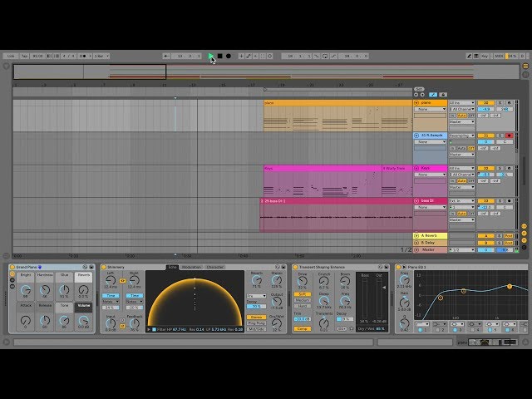Screen dimensions: 532x399
Task: Toggle the Lock Envelopes button
Action: click(x=443, y=95)
